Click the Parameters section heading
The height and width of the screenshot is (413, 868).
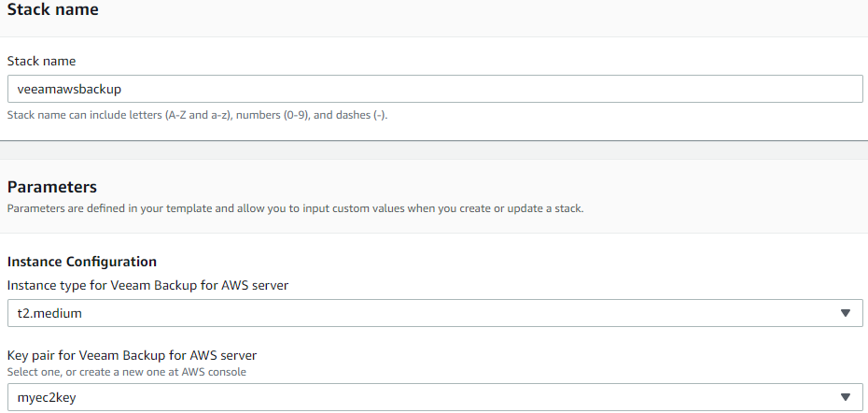point(52,187)
